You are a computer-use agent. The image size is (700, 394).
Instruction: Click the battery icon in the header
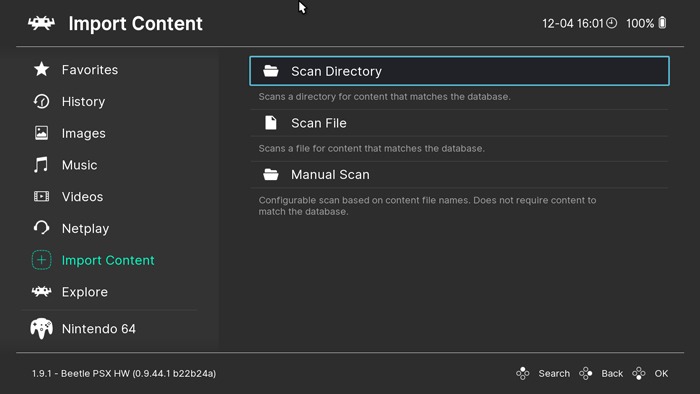click(662, 23)
